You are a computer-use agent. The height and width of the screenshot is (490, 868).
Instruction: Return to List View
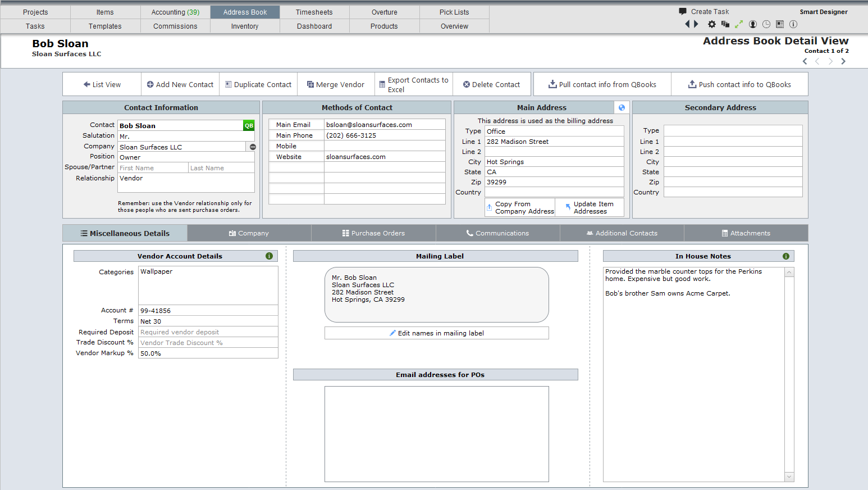102,84
